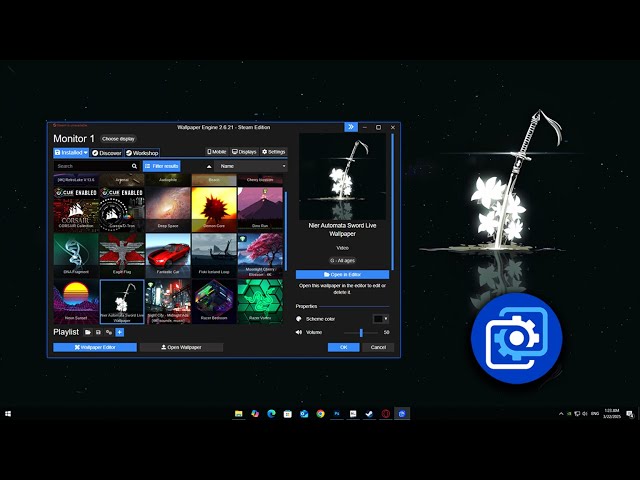
Task: Open Microsoft Store from the taskbar
Action: tap(288, 414)
